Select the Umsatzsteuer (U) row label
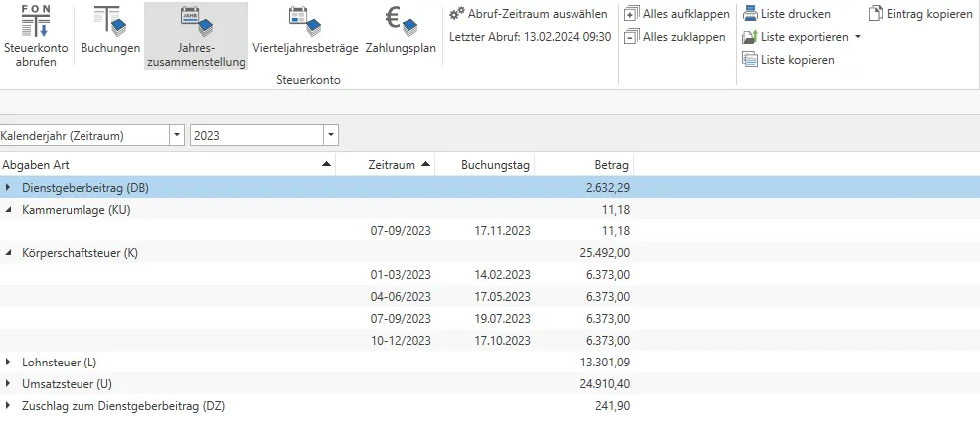 [x=67, y=384]
